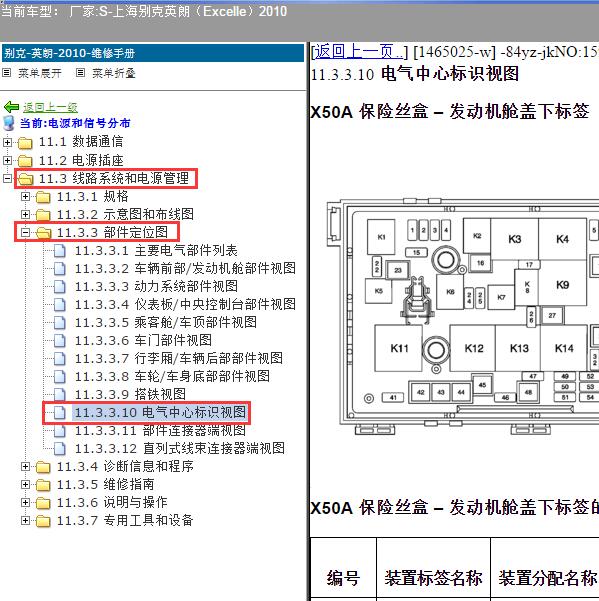Open 11.3.3.12 直列式线束连接器端视图
599x601 pixels.
180,448
